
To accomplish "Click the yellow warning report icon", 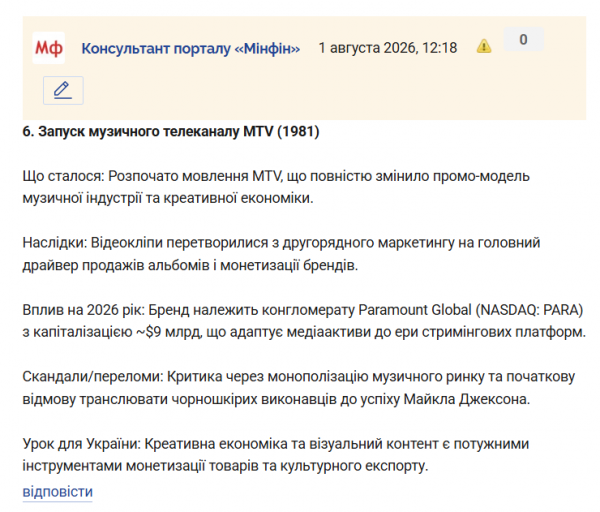I will tap(484, 46).
